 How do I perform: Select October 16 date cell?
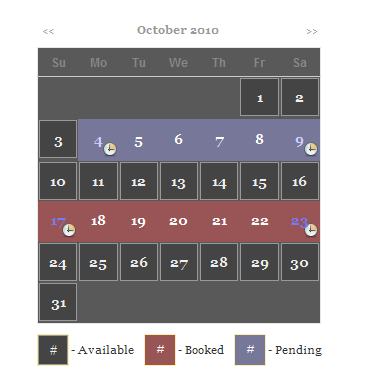tap(300, 181)
